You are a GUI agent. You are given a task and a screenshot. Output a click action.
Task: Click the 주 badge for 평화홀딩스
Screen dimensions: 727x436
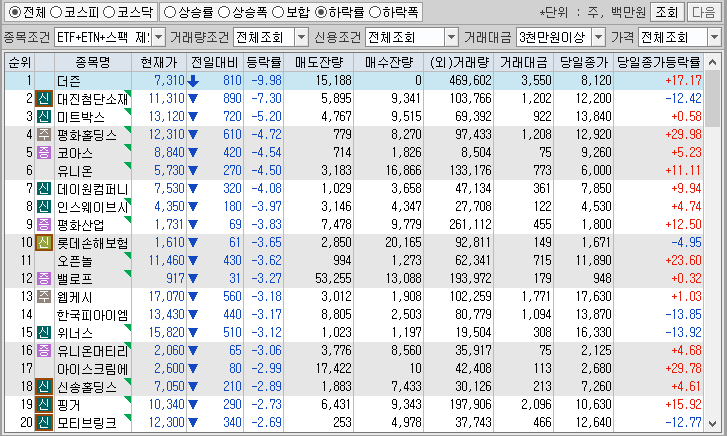(44, 135)
